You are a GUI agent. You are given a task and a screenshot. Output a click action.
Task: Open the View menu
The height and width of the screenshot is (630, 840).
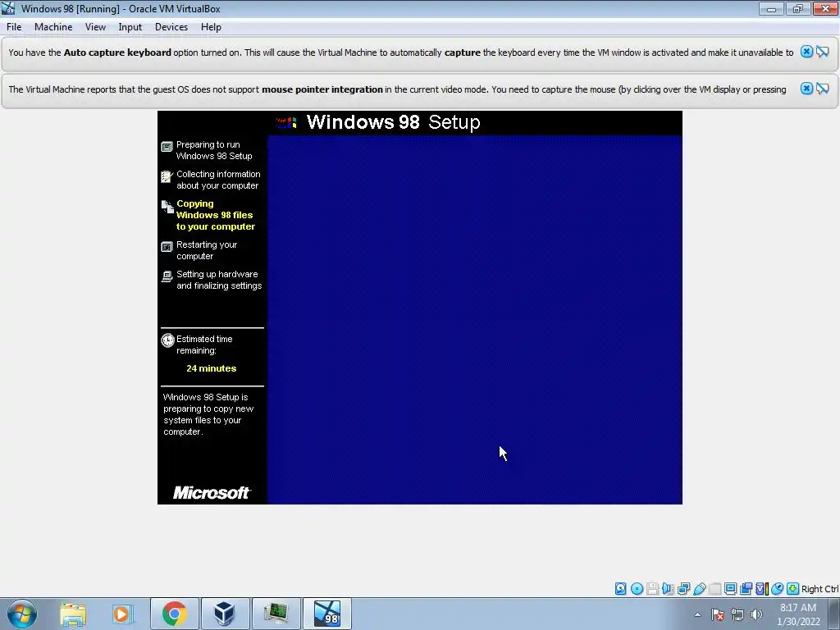point(95,27)
